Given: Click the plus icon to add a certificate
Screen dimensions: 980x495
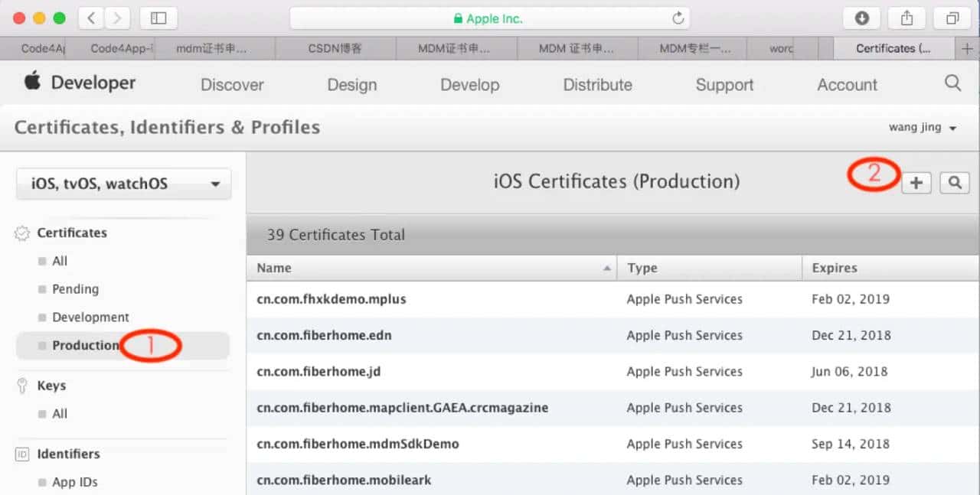Looking at the screenshot, I should 916,182.
